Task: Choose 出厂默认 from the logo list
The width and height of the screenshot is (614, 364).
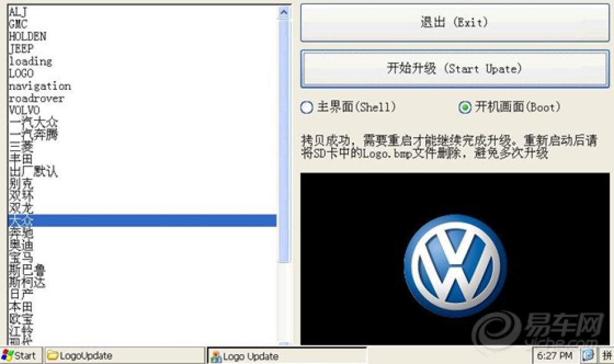Action: 33,172
